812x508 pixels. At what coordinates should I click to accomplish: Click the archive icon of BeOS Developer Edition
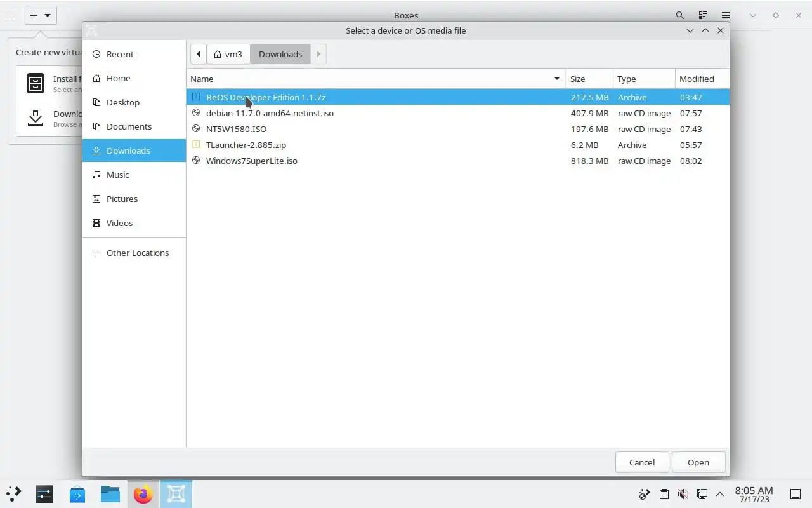coord(196,97)
